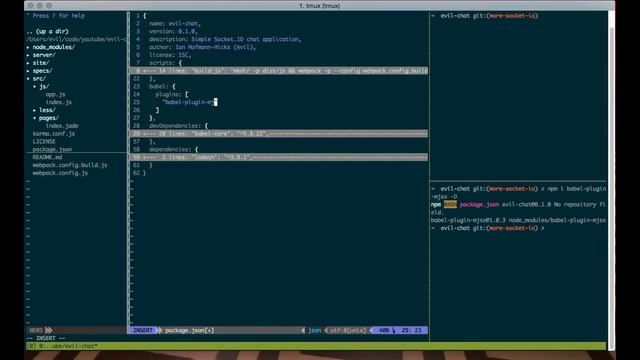Click the NERD statusline label
Image resolution: width=640 pixels, height=360 pixels.
[36, 330]
